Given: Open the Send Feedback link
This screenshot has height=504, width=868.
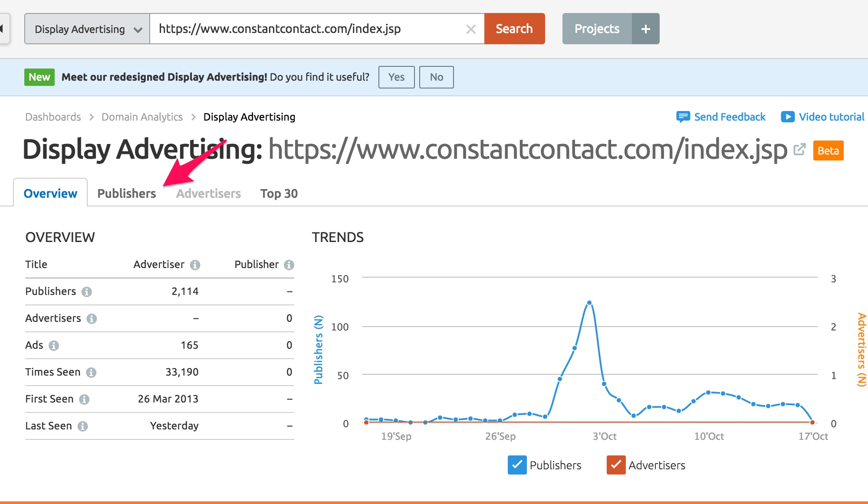Looking at the screenshot, I should point(730,117).
